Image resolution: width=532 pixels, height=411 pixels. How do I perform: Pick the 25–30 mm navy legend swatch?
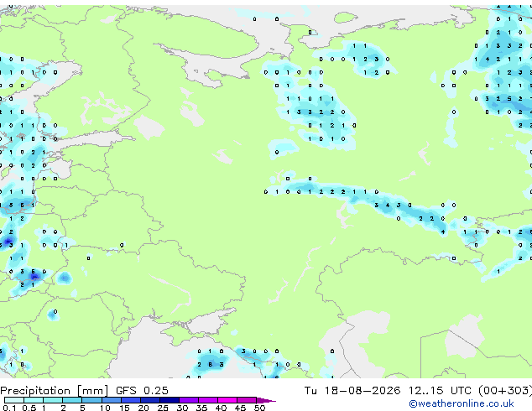coord(170,400)
